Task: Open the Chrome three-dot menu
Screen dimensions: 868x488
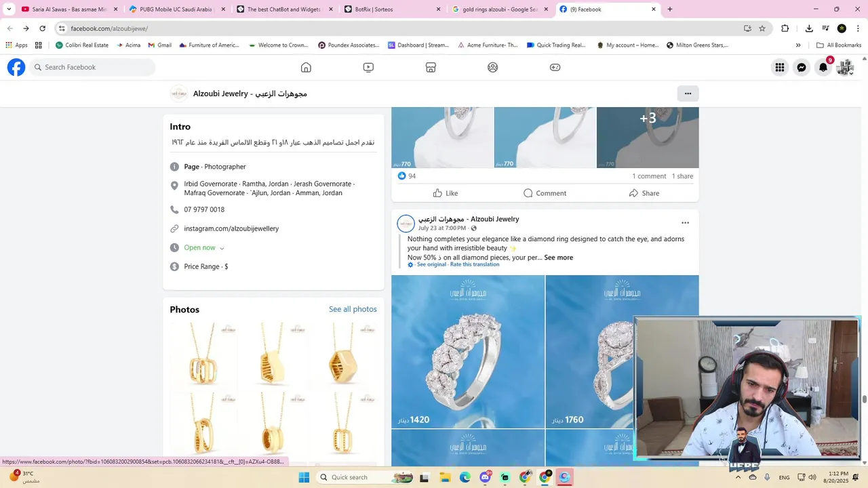Action: [859, 28]
